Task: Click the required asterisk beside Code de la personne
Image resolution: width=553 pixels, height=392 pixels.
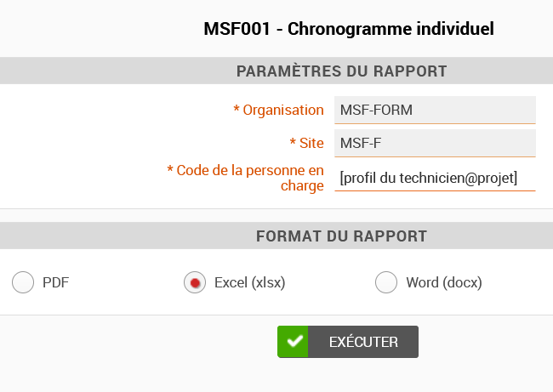Action: (170, 169)
